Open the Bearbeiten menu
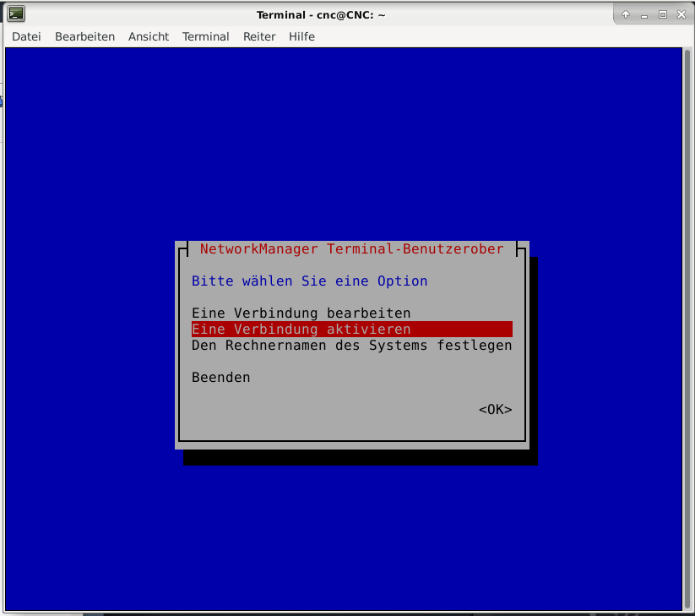The height and width of the screenshot is (616, 695). tap(84, 36)
